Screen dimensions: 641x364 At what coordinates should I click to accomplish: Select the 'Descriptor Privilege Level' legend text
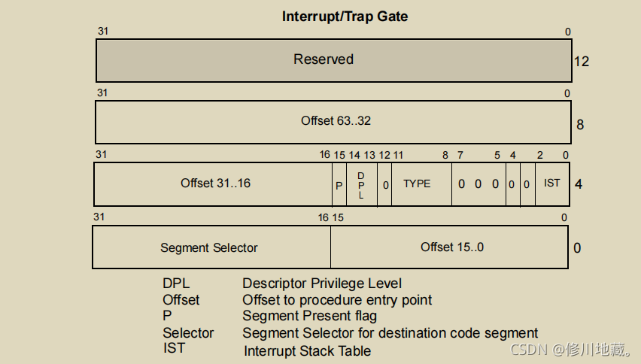pos(322,283)
